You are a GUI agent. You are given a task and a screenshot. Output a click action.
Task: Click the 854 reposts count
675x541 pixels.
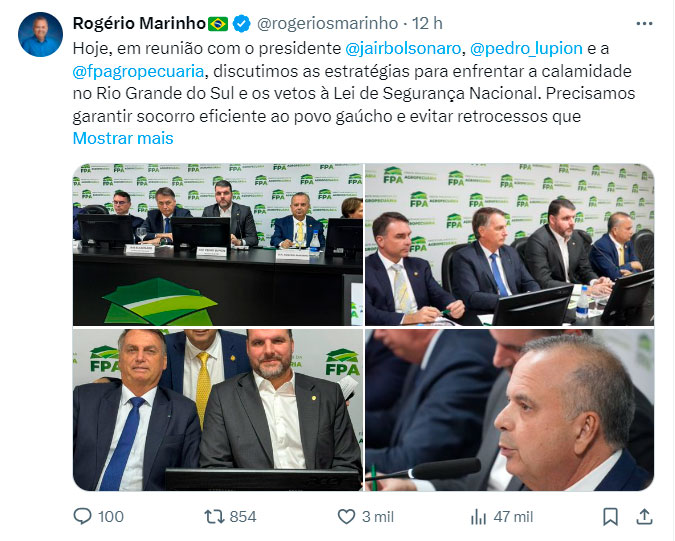tap(243, 516)
